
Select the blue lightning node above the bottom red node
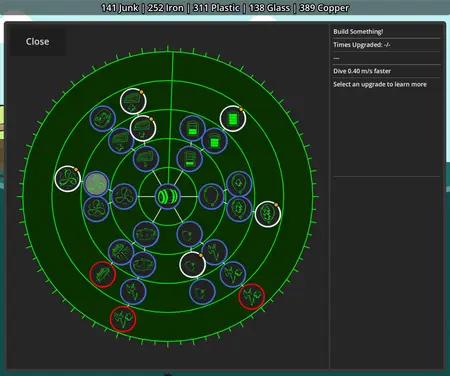(133, 292)
